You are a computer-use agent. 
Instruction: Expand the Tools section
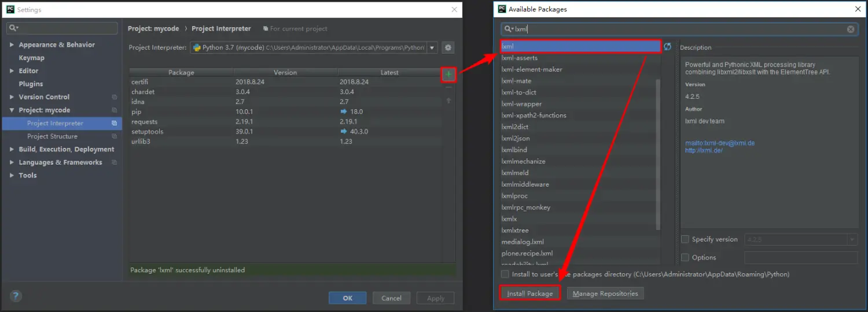pyautogui.click(x=12, y=176)
